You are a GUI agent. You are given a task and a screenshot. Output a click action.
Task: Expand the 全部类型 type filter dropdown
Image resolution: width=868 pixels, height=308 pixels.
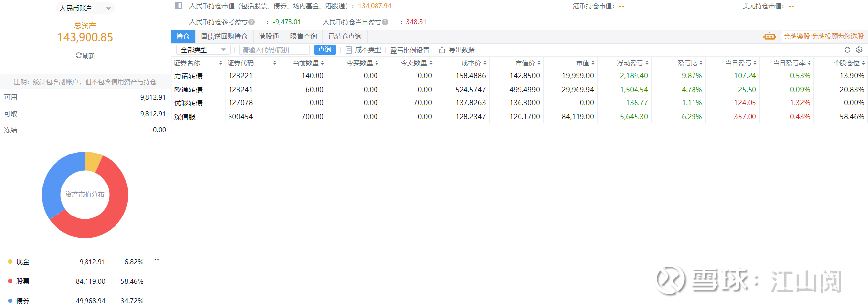[203, 50]
